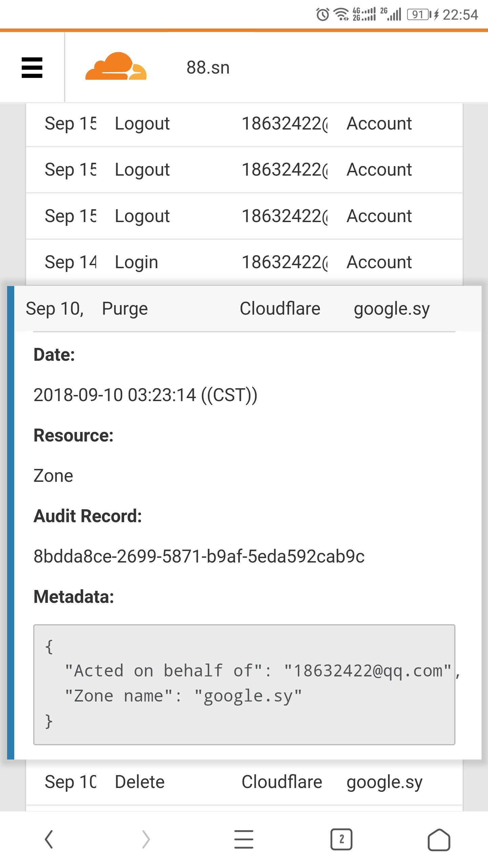Open the browser menu icon

pos(244,839)
